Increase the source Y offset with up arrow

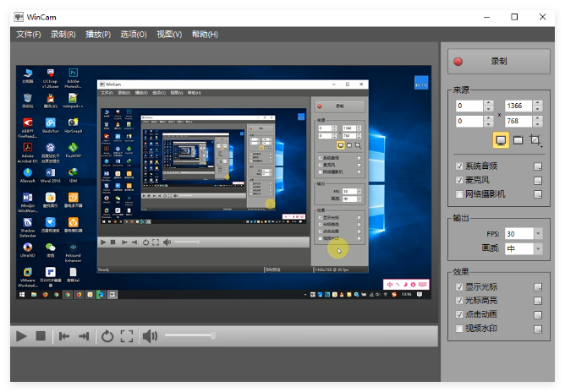point(489,118)
